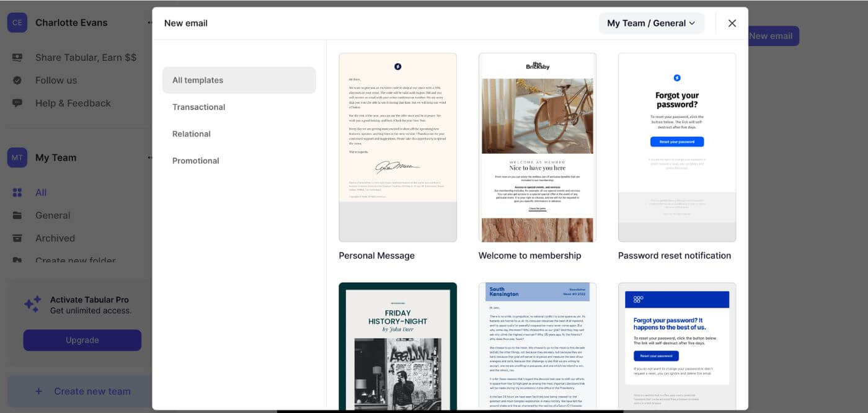Click the Follow us badge icon
Image resolution: width=868 pixels, height=413 pixels.
(x=17, y=80)
